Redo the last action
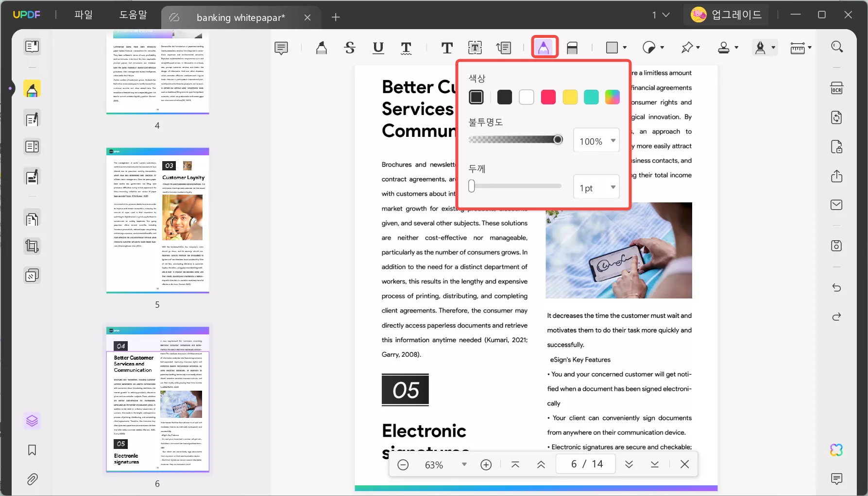The image size is (868, 496). point(836,317)
